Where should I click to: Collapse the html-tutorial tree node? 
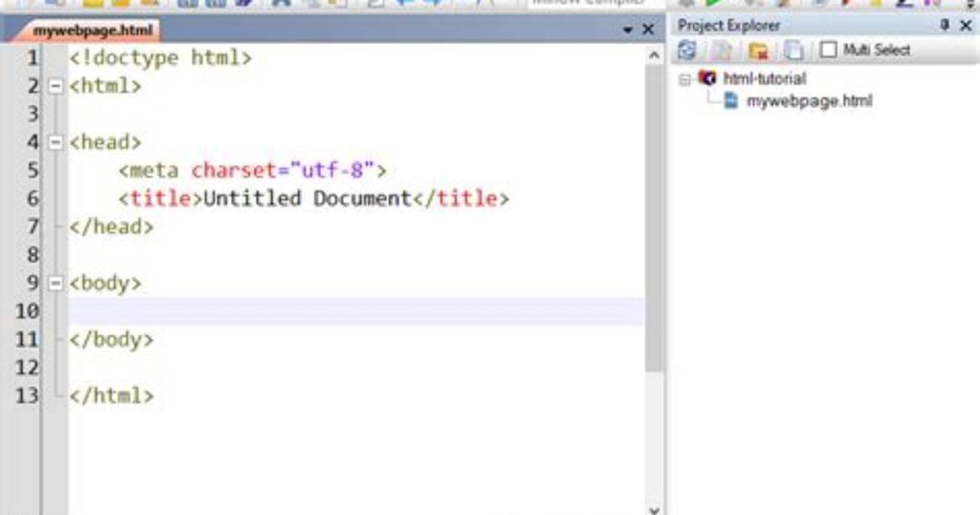tap(685, 80)
